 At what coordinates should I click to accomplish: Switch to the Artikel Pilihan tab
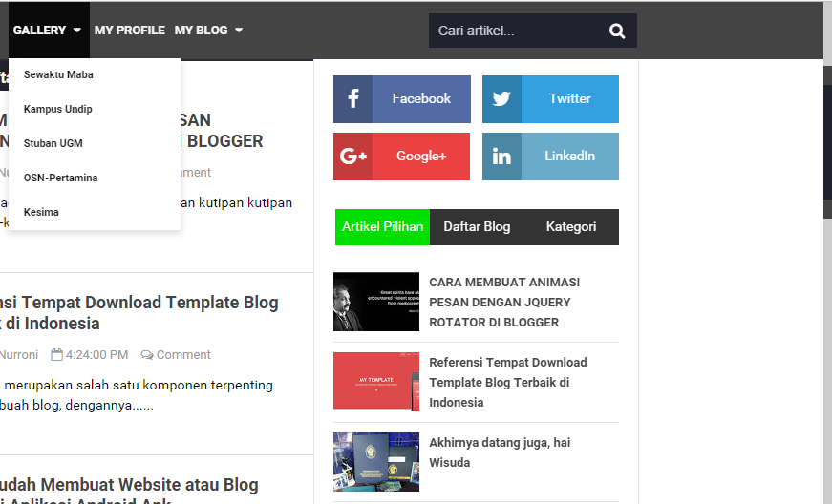[383, 227]
